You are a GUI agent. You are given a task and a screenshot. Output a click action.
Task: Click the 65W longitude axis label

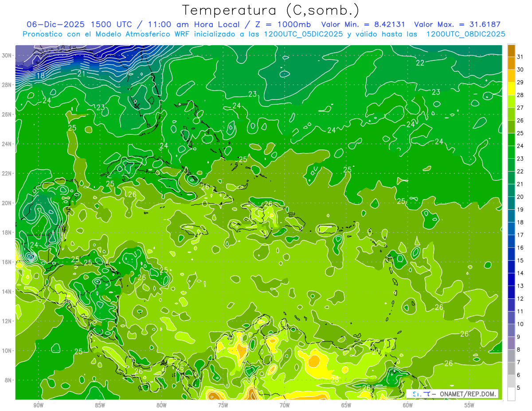pyautogui.click(x=346, y=405)
